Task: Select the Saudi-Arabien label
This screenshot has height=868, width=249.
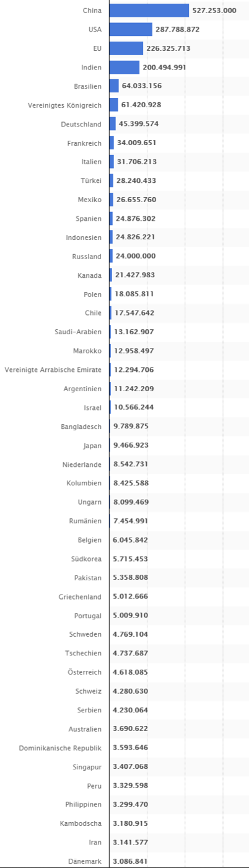Action: [x=78, y=332]
